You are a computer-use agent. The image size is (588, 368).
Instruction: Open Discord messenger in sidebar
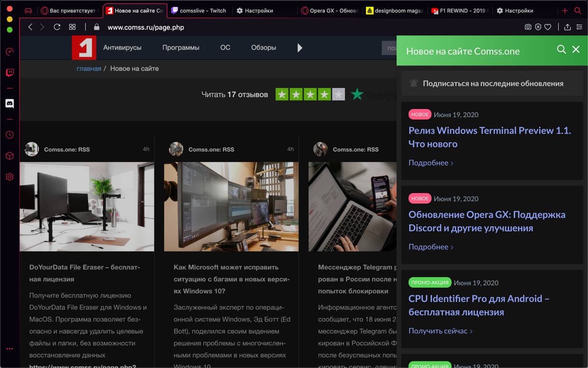pos(10,103)
